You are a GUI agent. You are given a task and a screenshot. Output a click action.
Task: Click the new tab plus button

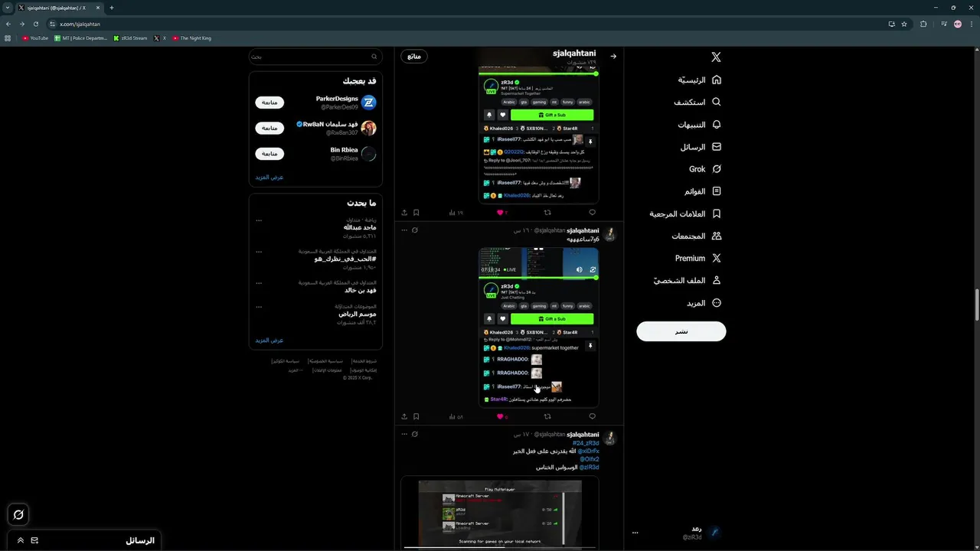coord(112,8)
